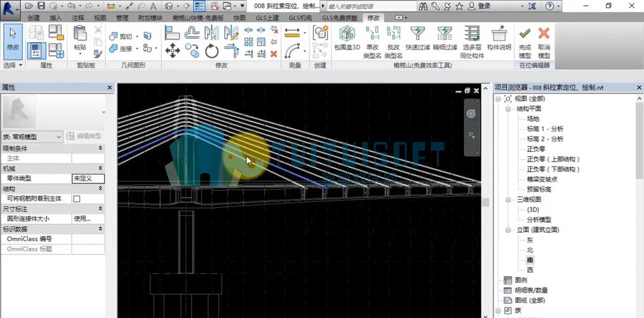Click the Text tool letter A icon
The image size is (644, 318).
[153, 6]
